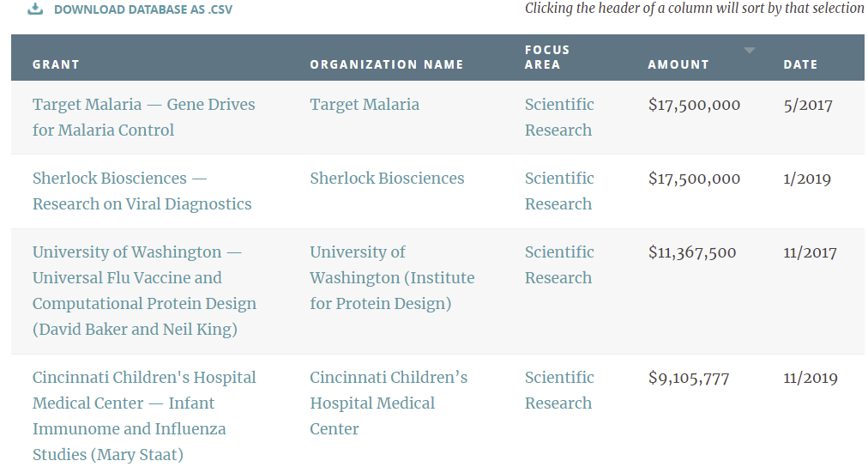The width and height of the screenshot is (868, 473).
Task: Select Cincinnati Children's Hospital organization link
Action: point(388,403)
